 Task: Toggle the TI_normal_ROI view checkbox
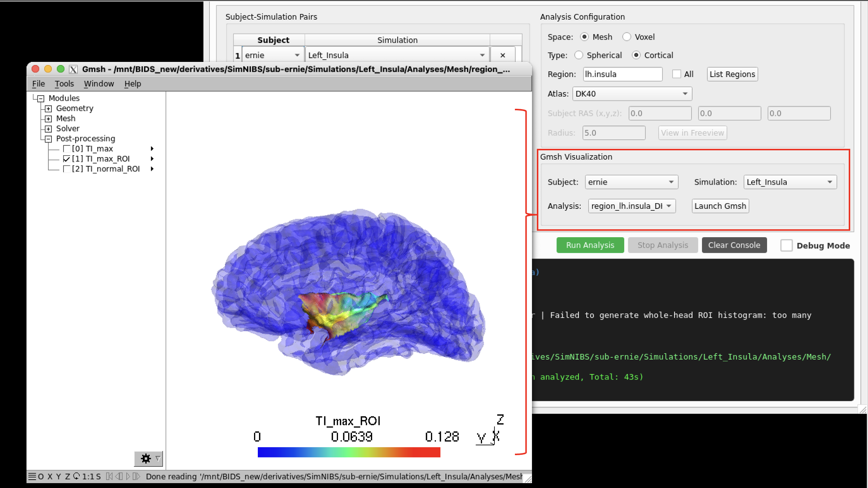pos(67,169)
